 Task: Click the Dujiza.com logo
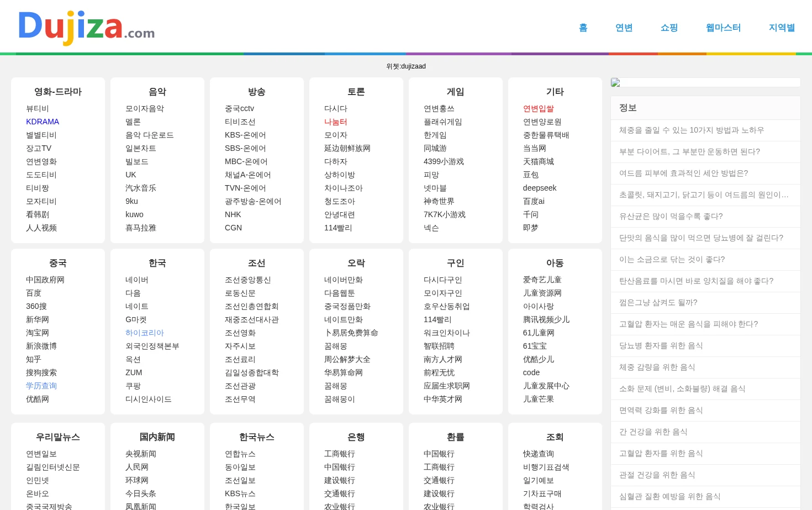(x=87, y=27)
